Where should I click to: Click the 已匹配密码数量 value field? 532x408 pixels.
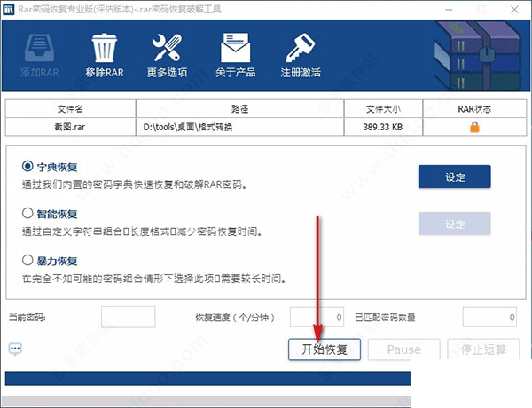489,317
